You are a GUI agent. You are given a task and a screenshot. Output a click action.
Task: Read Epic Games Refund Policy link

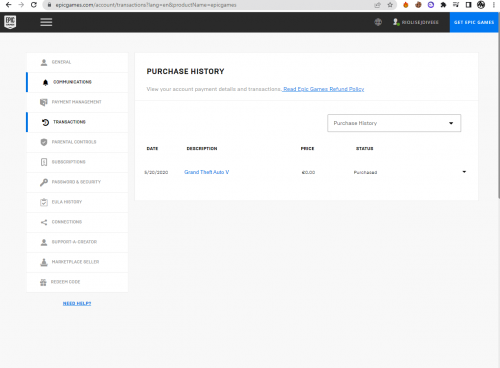tap(323, 89)
